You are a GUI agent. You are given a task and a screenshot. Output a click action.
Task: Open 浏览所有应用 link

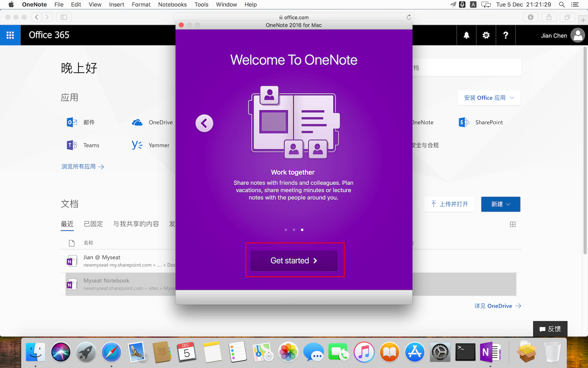(x=83, y=166)
